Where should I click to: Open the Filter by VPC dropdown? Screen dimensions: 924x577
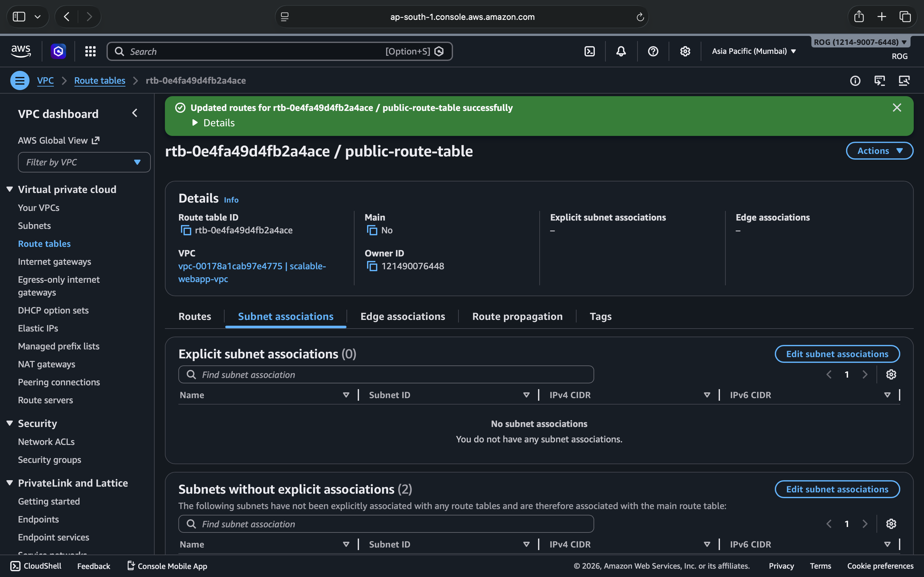pyautogui.click(x=84, y=162)
